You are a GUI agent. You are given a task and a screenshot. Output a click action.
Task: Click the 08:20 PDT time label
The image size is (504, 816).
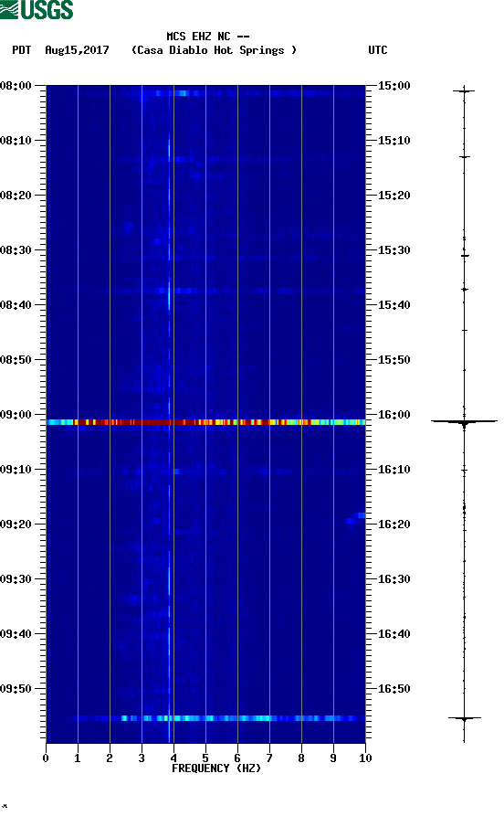16,196
